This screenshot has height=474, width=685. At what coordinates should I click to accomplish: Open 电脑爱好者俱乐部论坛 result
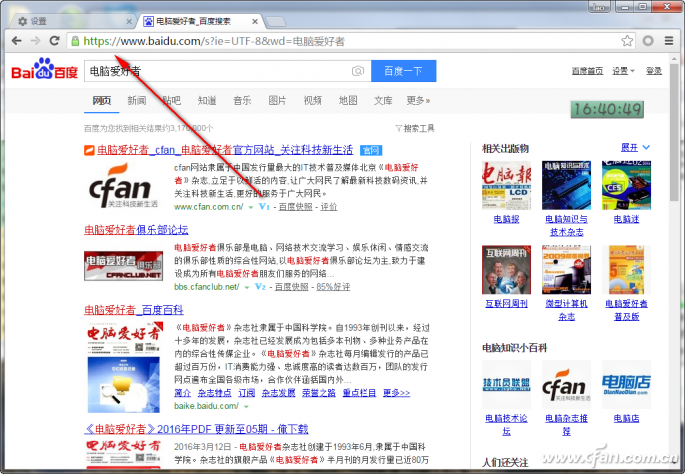point(136,230)
